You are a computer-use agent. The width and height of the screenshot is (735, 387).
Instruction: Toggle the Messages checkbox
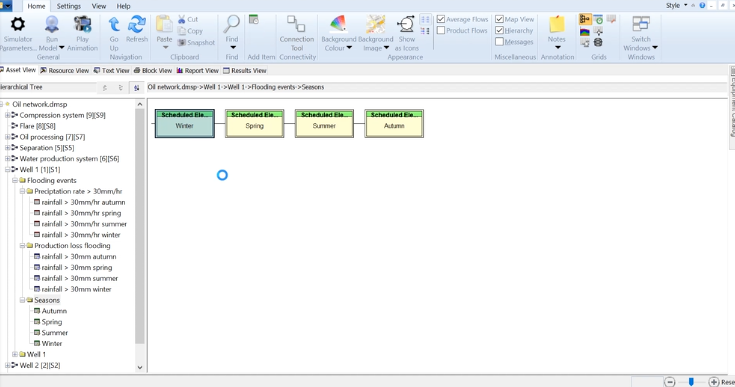pos(500,42)
